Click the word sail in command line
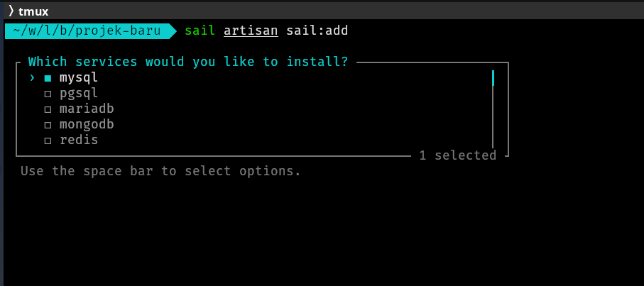 coord(200,31)
